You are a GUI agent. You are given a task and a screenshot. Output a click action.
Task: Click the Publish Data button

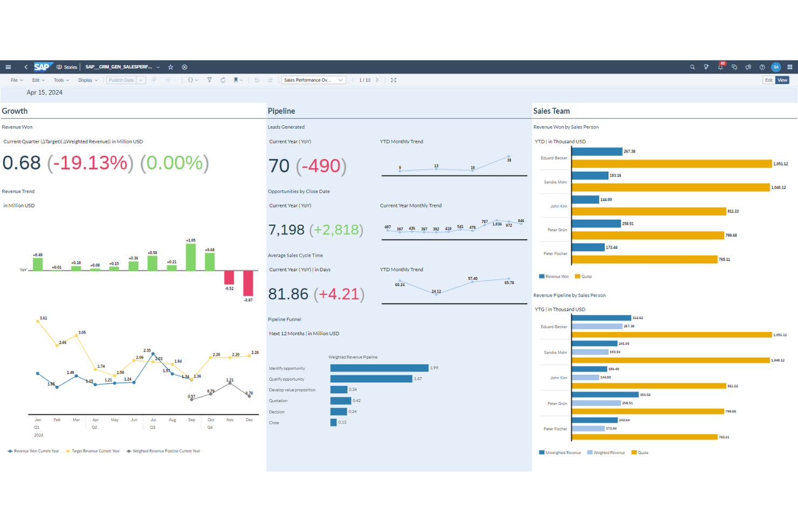pyautogui.click(x=122, y=80)
